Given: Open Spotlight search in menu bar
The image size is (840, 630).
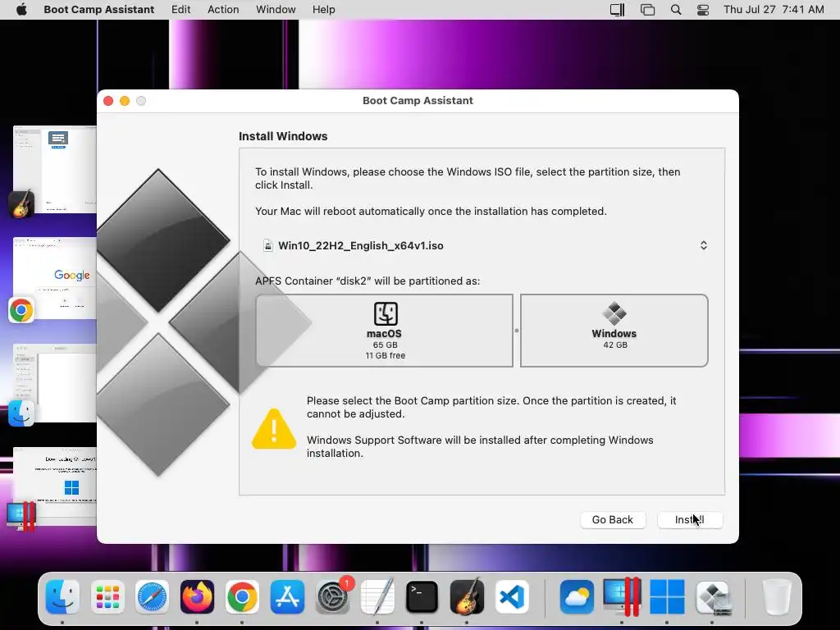Looking at the screenshot, I should (x=676, y=10).
